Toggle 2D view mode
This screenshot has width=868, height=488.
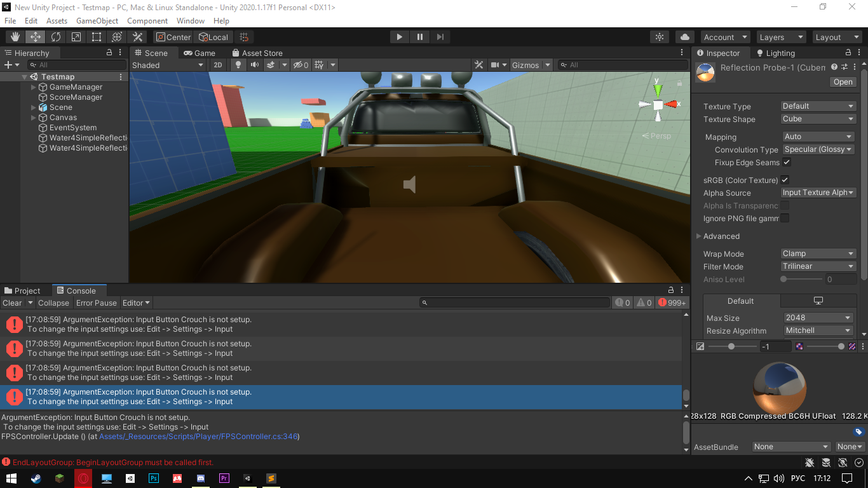218,65
